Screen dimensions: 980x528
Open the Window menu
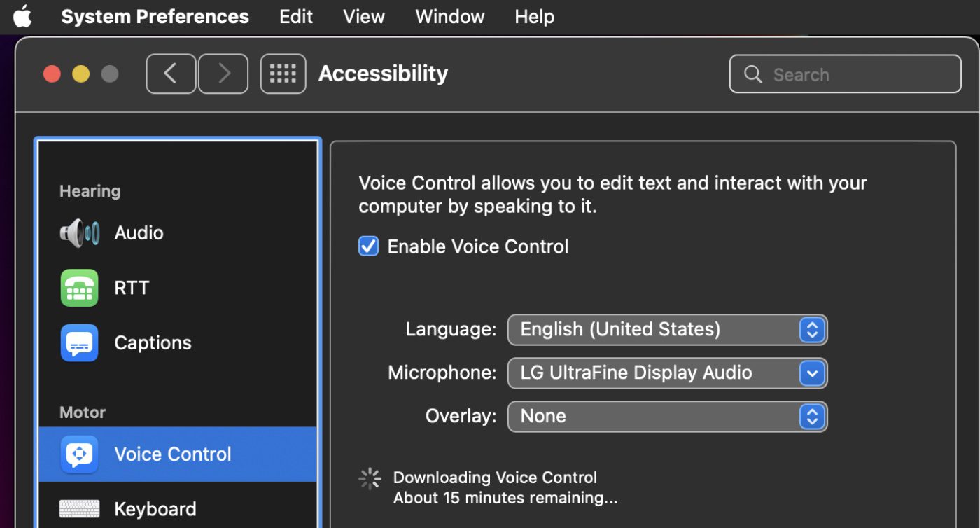click(x=449, y=16)
